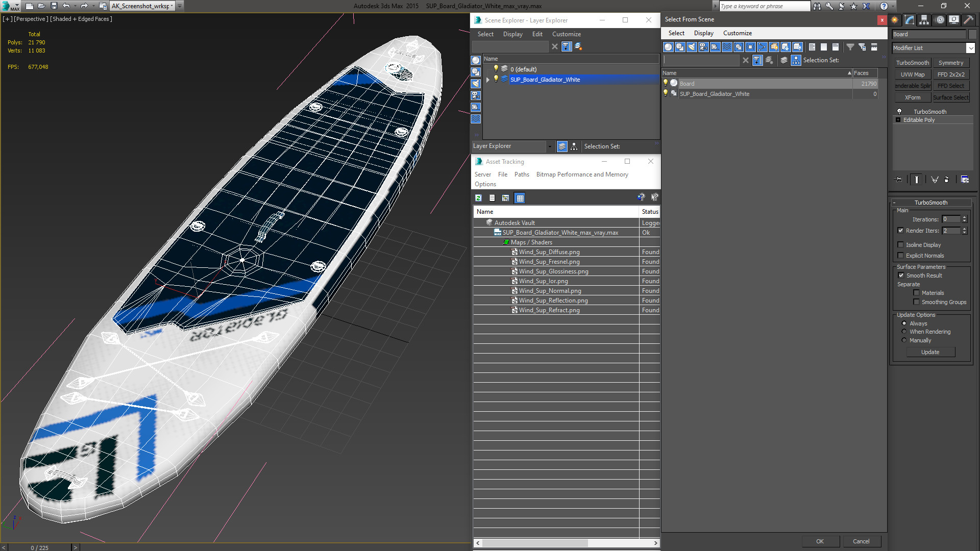
Task: Uncheck the Smooth Result checkbox
Action: (901, 275)
